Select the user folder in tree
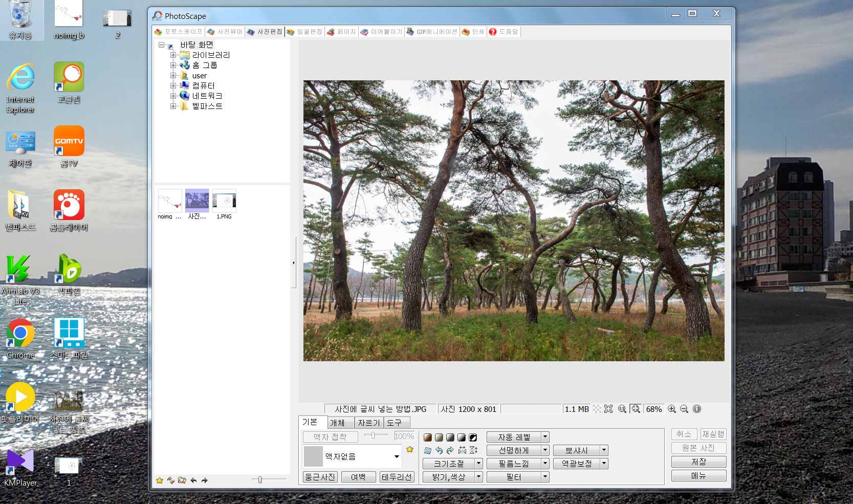This screenshot has height=504, width=853. (199, 76)
